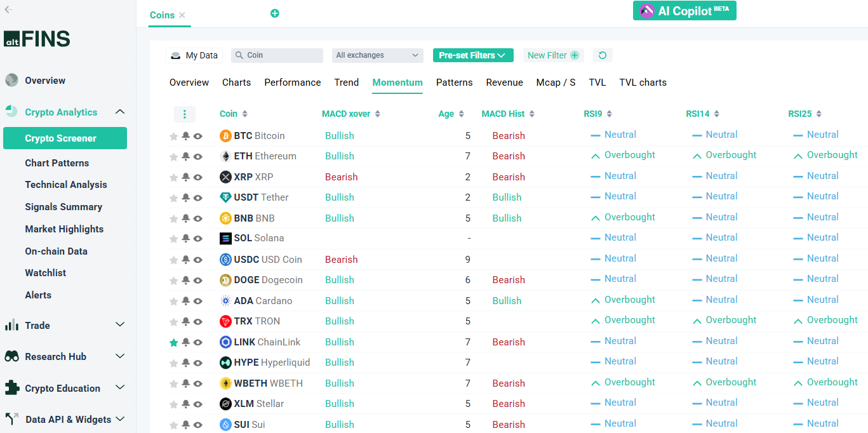
Task: Click the Solana coin logo
Action: pos(225,239)
